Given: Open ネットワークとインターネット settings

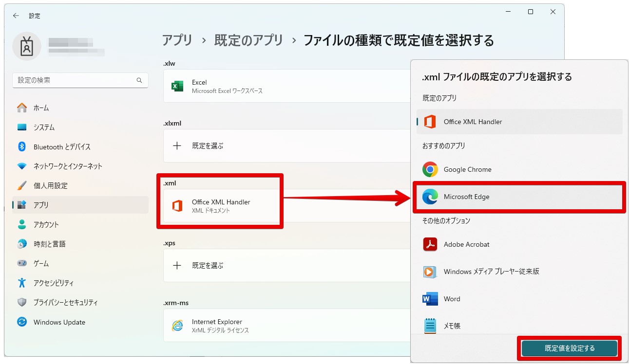Looking at the screenshot, I should point(80,166).
